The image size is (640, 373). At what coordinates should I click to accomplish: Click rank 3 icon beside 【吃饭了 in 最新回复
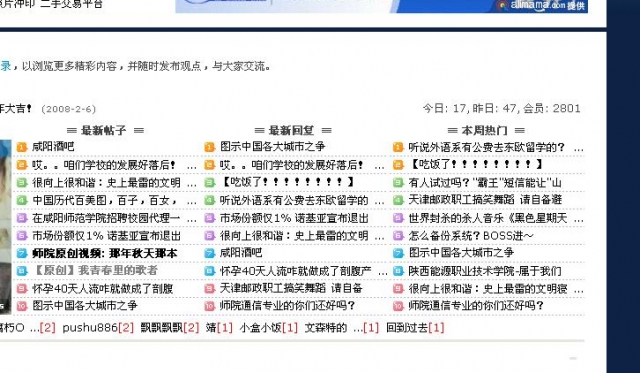pos(209,182)
